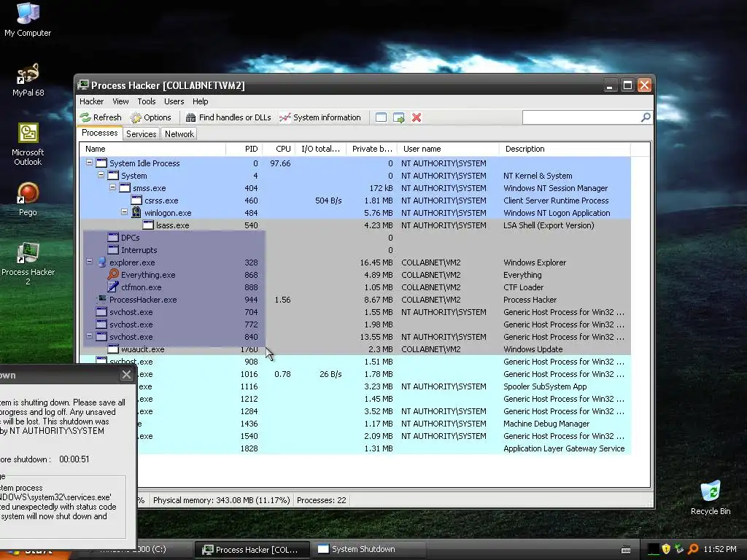
Task: Select the lsass.exe process row
Action: (355, 225)
